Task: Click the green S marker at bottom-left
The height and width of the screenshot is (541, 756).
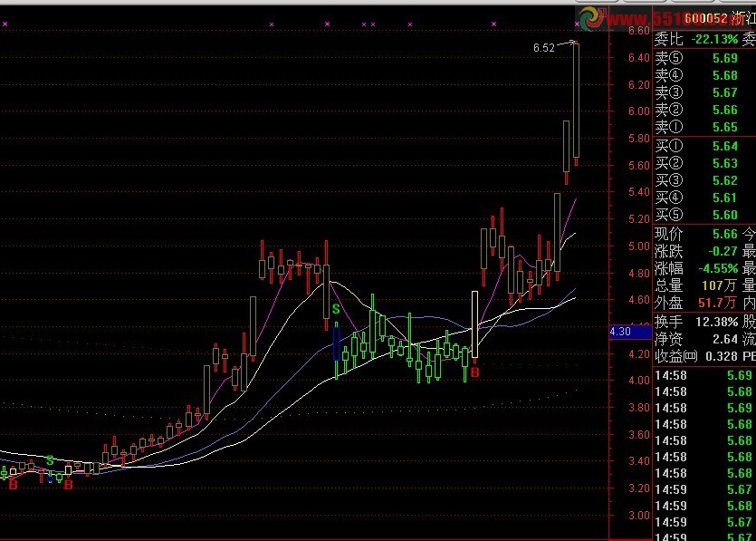Action: [x=50, y=460]
